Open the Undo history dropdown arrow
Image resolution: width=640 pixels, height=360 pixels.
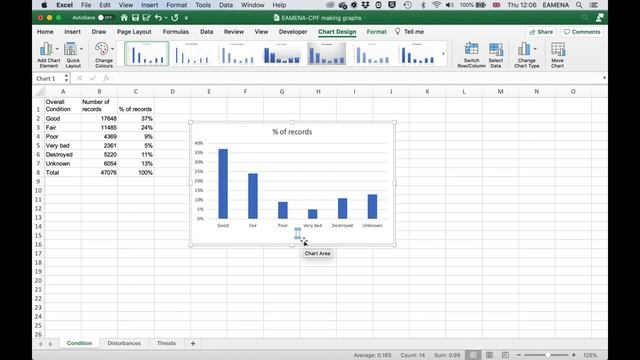pyautogui.click(x=166, y=18)
